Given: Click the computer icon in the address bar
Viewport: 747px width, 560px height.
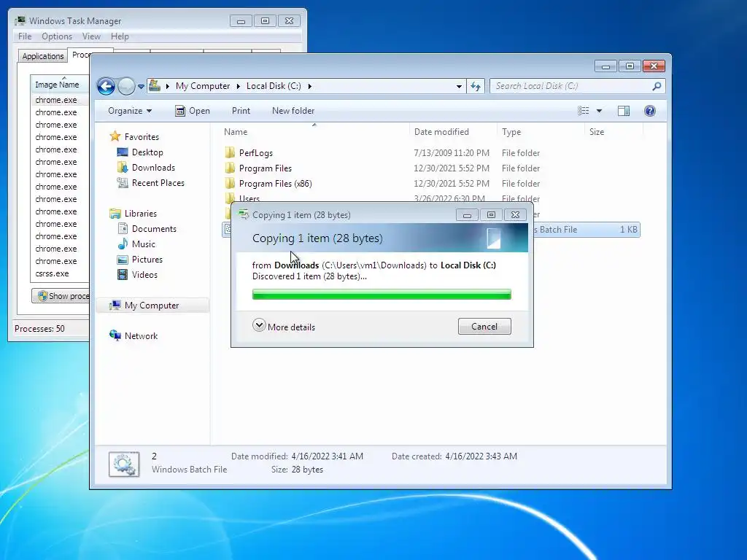Looking at the screenshot, I should point(155,86).
